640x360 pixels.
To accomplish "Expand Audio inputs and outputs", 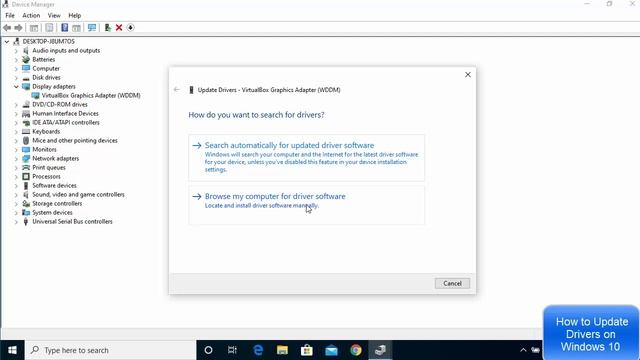I will (16, 51).
